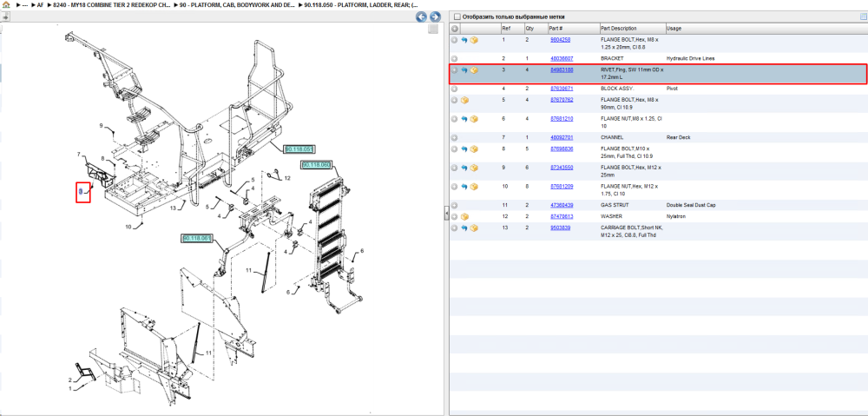Image resolution: width=868 pixels, height=416 pixels.
Task: Click the gray square icon above diagram corner
Action: (x=433, y=29)
